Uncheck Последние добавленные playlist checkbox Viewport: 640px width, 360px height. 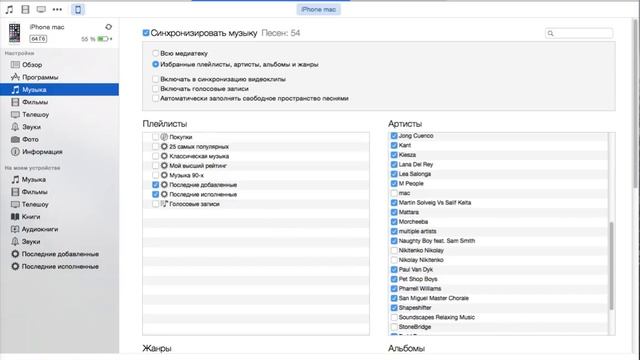tap(155, 184)
